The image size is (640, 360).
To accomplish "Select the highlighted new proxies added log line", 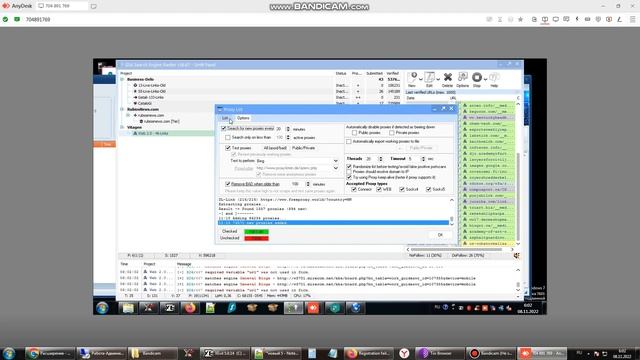I will 333,223.
